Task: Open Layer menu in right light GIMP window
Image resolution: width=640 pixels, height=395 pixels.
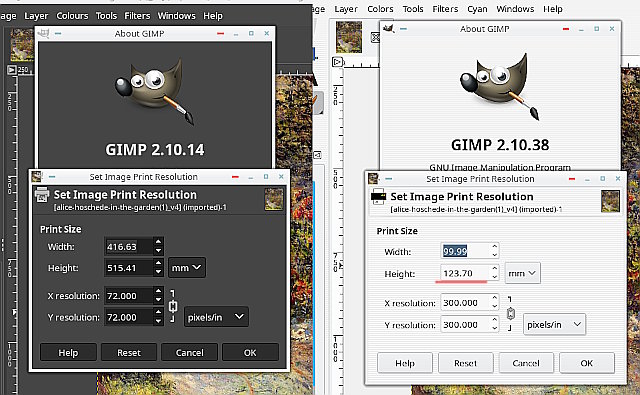Action: point(346,9)
